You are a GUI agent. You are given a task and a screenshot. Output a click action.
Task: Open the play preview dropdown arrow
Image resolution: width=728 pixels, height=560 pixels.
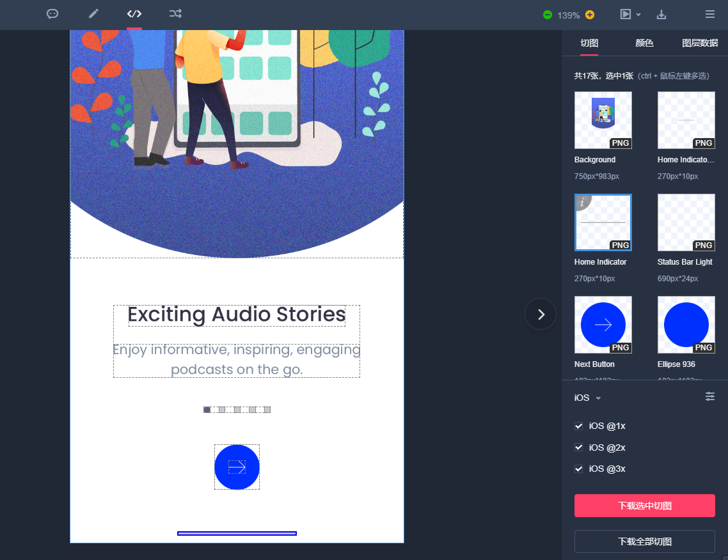tap(638, 15)
